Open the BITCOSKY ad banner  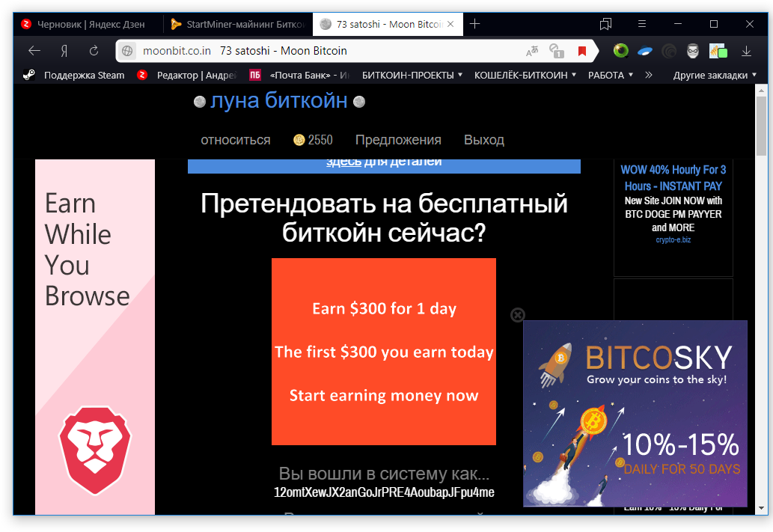[635, 413]
